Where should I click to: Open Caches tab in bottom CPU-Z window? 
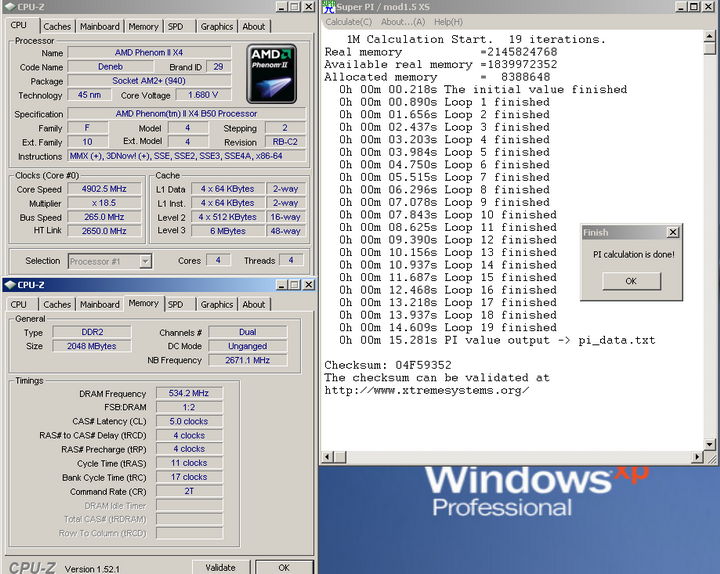(57, 304)
